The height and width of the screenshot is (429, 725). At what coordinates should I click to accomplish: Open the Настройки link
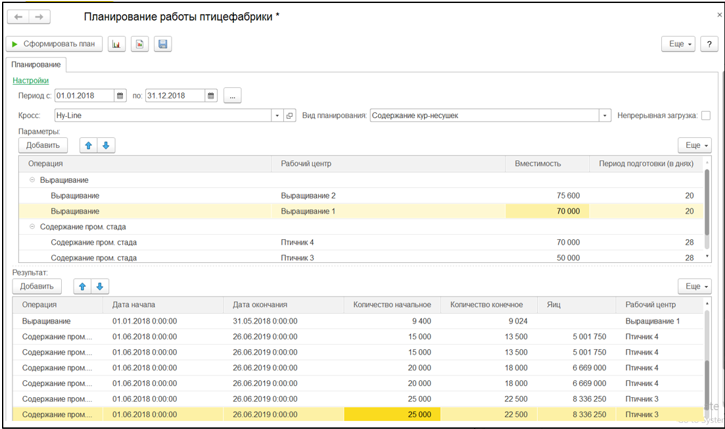click(x=31, y=80)
